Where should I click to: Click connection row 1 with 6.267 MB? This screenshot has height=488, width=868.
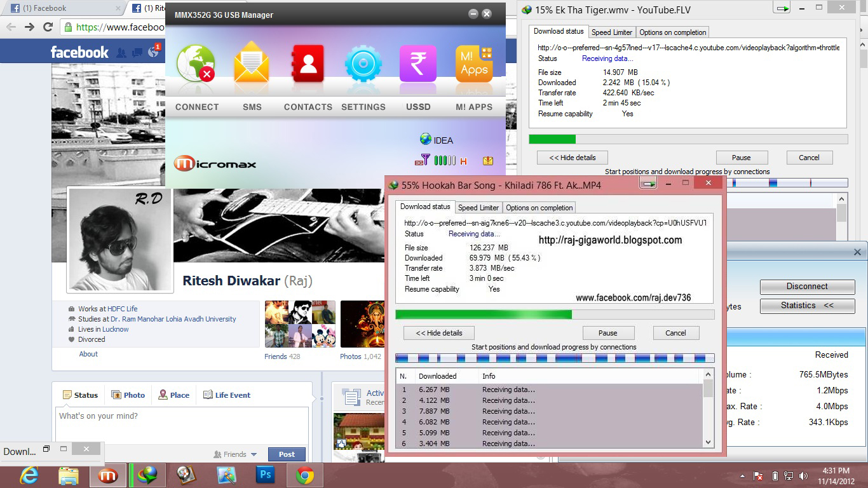[549, 390]
